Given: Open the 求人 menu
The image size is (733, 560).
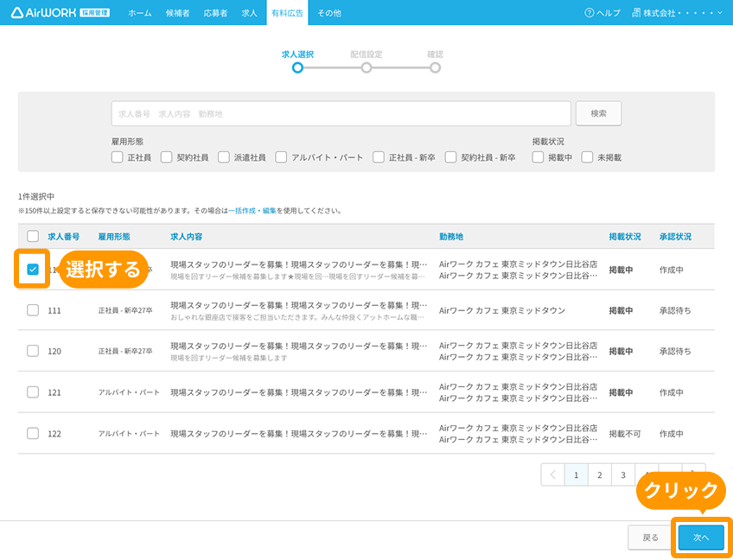Looking at the screenshot, I should pyautogui.click(x=249, y=13).
